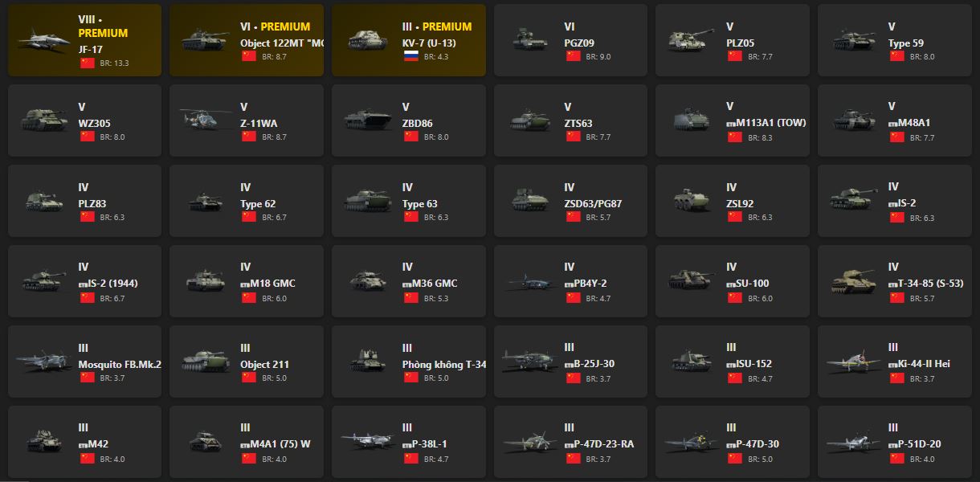Open the JF-17 premium jet card

coord(84,40)
